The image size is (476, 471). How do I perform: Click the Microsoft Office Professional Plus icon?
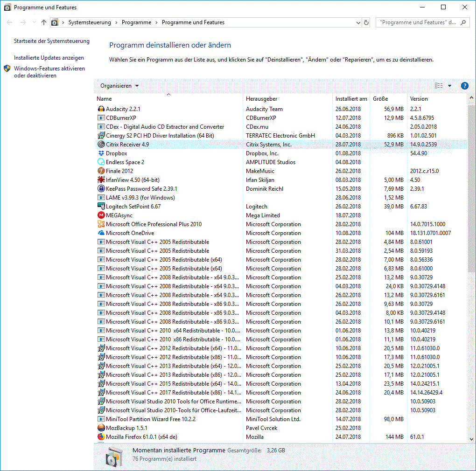click(101, 224)
